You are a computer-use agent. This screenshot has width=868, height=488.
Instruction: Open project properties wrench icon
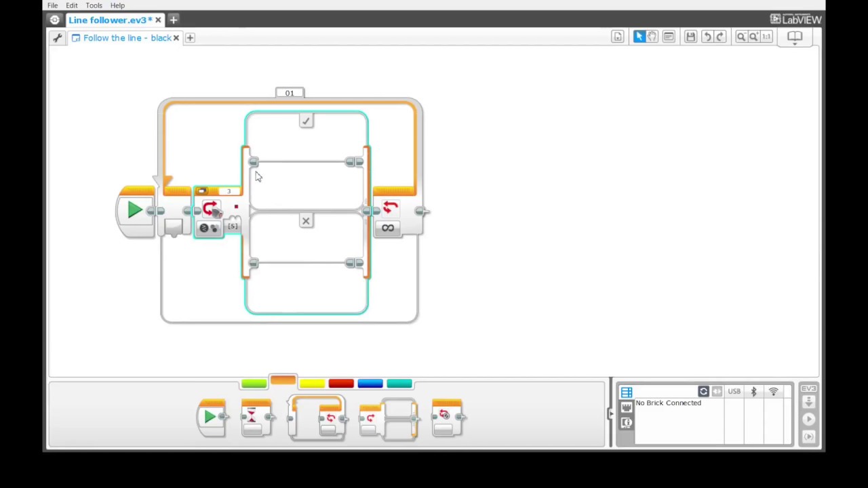(x=58, y=38)
